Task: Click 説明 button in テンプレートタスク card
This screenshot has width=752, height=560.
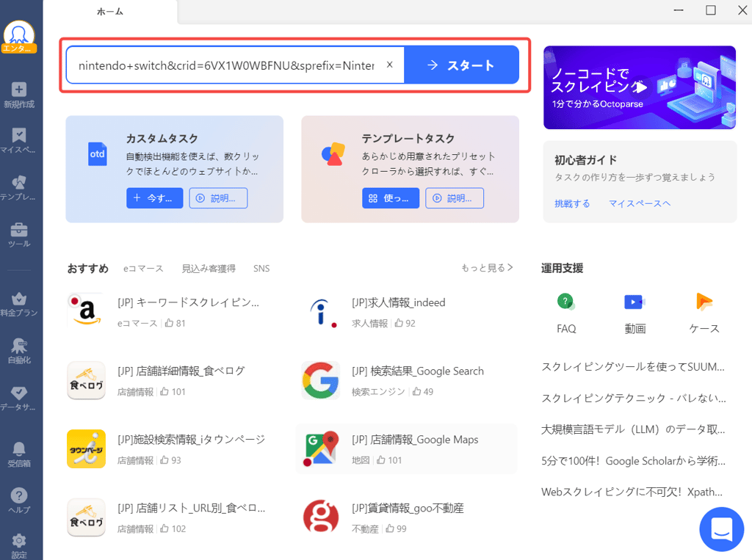Action: pos(455,198)
